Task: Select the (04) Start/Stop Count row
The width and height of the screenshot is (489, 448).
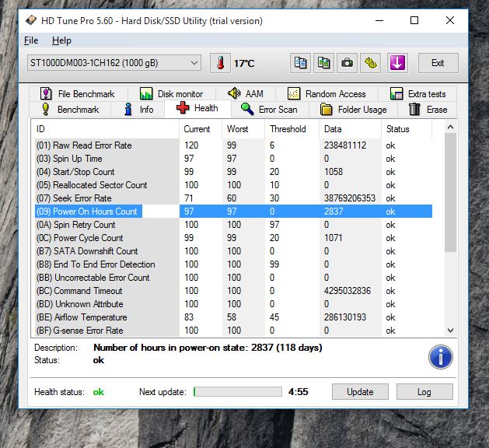Action: (x=232, y=172)
